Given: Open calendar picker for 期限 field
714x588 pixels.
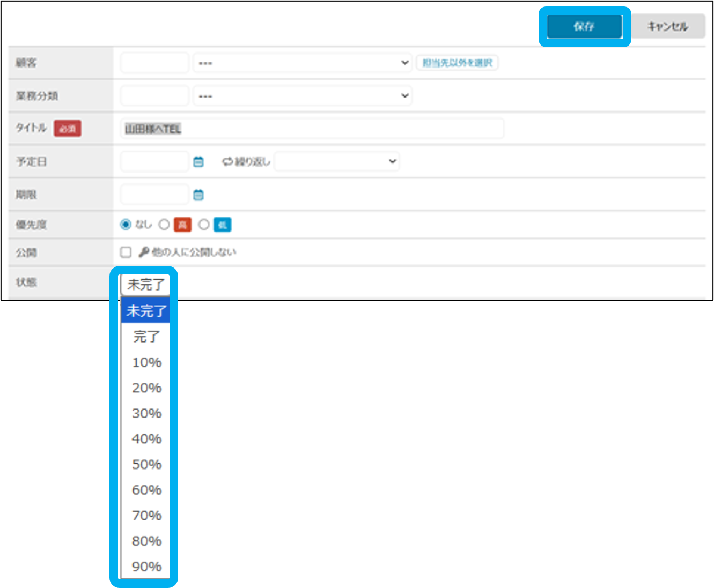Looking at the screenshot, I should pos(198,195).
